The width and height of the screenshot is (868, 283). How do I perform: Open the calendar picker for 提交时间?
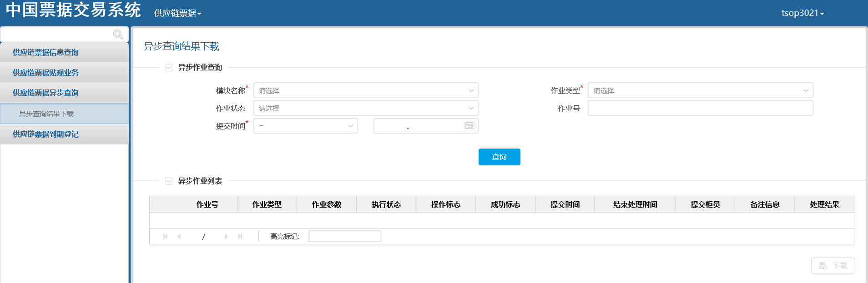click(x=469, y=125)
